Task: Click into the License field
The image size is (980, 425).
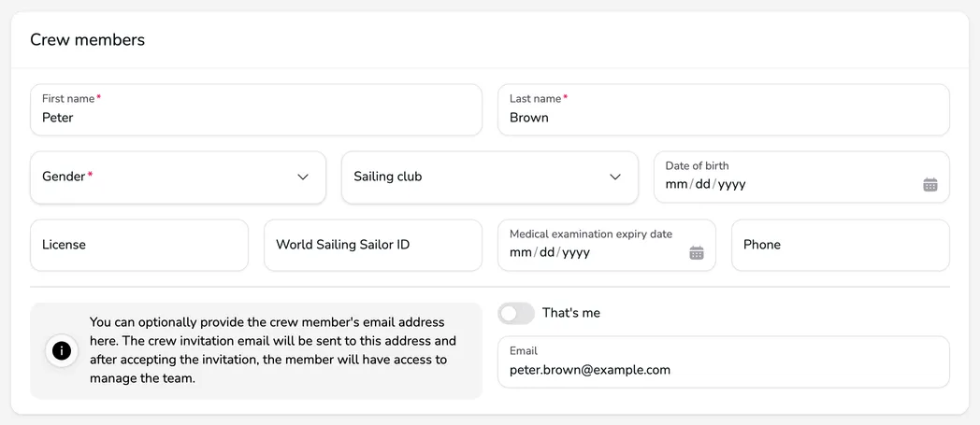Action: [139, 246]
